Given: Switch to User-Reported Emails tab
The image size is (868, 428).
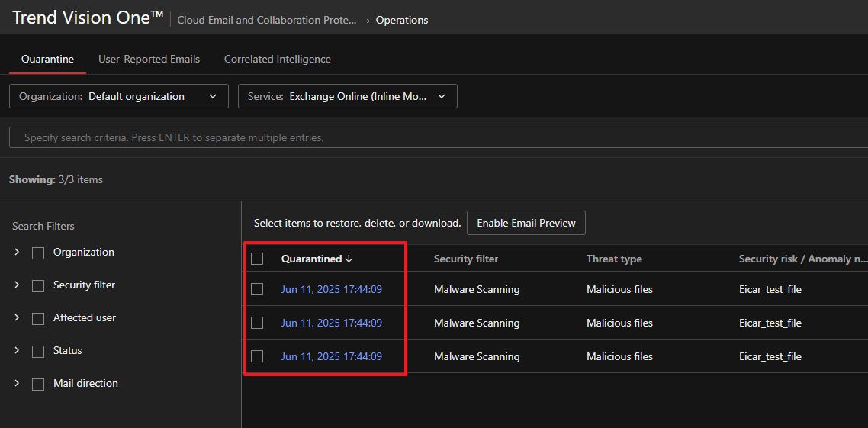Looking at the screenshot, I should tap(149, 59).
